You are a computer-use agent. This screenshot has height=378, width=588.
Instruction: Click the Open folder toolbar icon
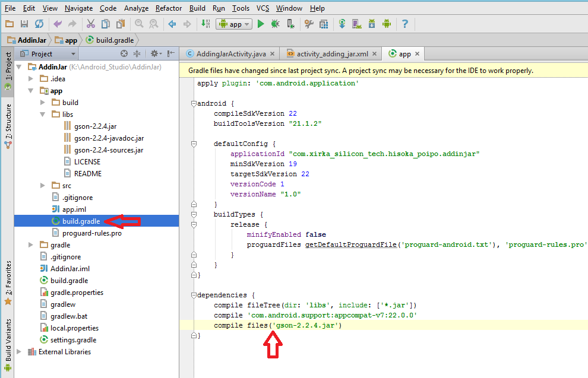10,24
